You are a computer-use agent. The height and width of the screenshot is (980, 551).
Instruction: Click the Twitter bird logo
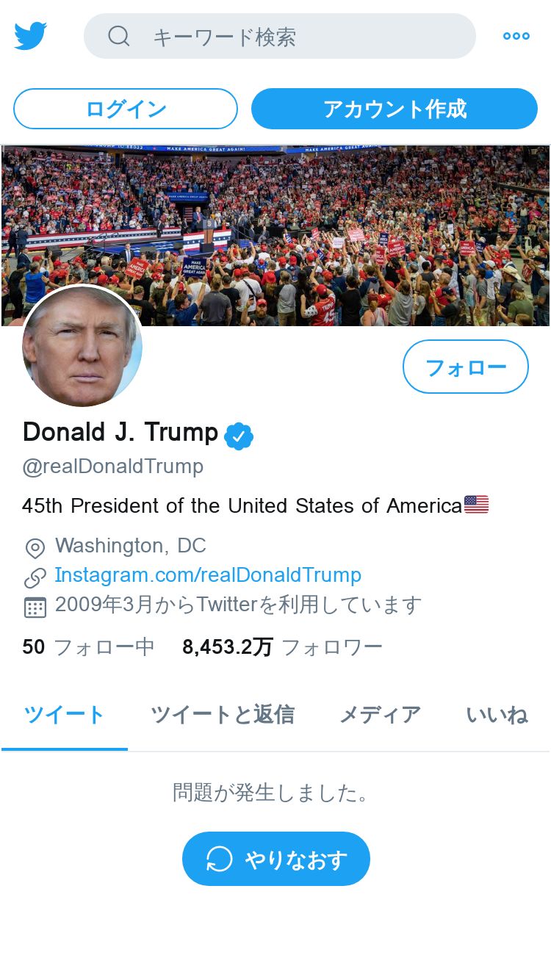30,35
